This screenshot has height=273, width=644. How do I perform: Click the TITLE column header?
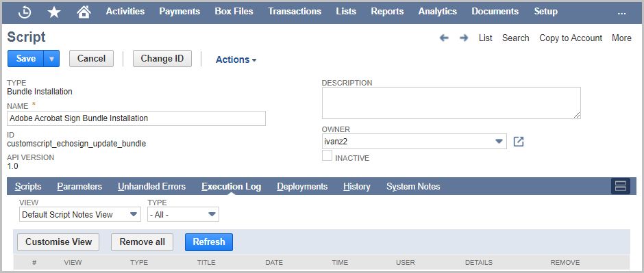click(206, 262)
